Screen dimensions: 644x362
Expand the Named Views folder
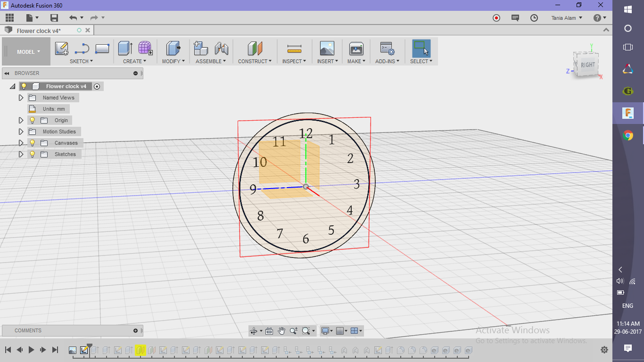pyautogui.click(x=21, y=98)
